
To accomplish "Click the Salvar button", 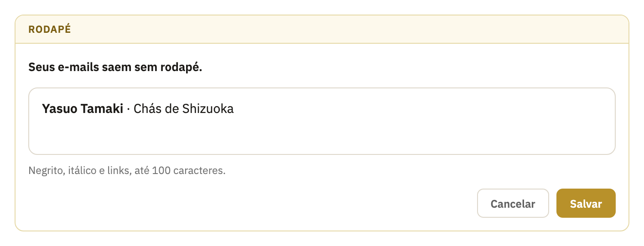I will coord(586,203).
